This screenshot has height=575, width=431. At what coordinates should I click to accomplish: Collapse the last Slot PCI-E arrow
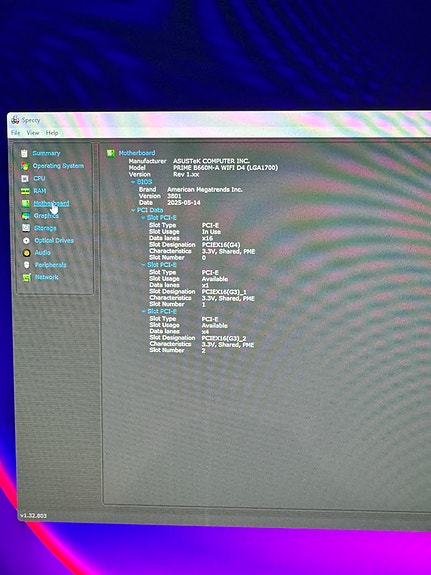[x=143, y=311]
